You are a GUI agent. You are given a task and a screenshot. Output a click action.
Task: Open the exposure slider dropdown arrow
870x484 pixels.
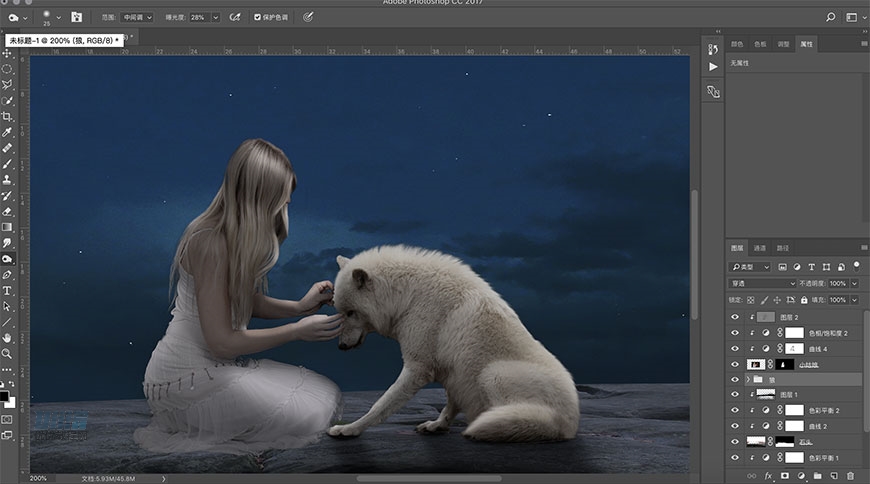click(x=216, y=17)
